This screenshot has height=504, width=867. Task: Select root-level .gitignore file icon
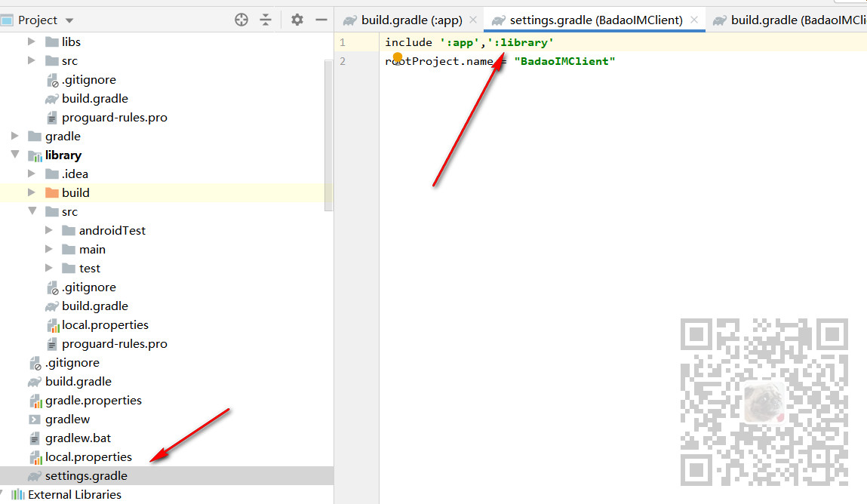click(x=35, y=363)
